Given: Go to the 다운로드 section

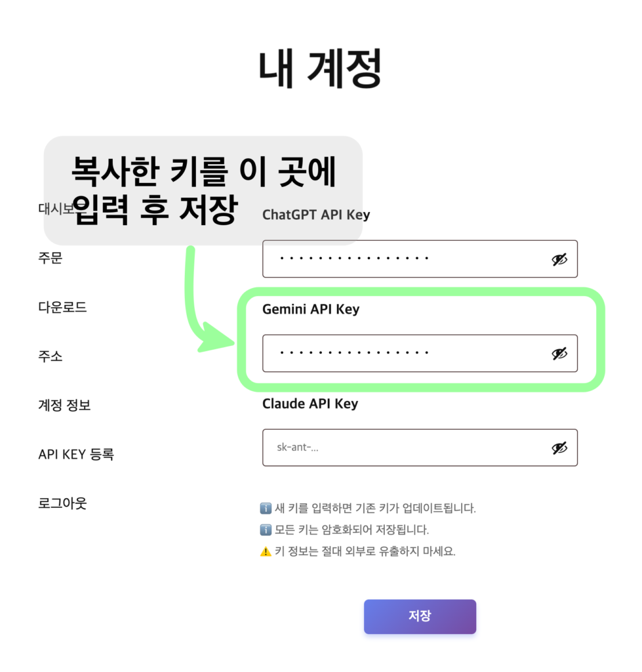Looking at the screenshot, I should coord(63,307).
